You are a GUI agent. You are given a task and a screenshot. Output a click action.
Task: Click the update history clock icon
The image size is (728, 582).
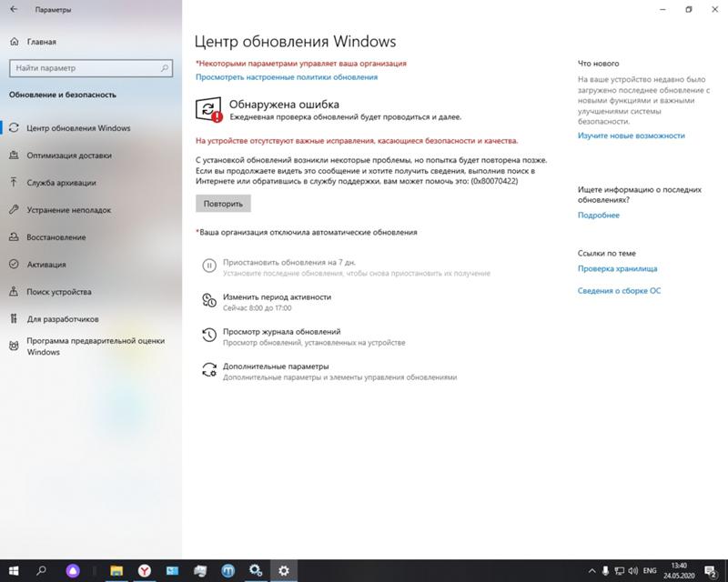[209, 335]
